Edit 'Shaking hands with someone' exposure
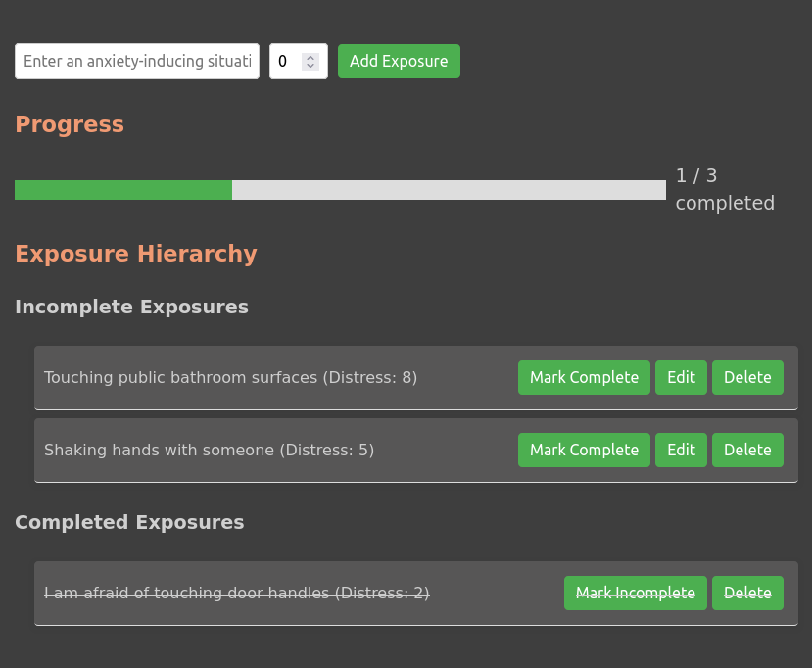This screenshot has height=668, width=812. tap(681, 450)
